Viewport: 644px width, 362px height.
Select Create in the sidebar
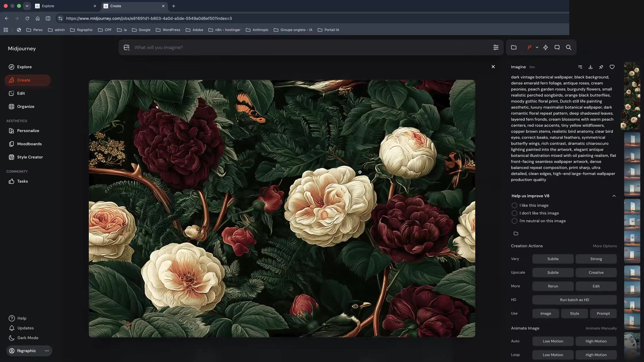tap(27, 80)
